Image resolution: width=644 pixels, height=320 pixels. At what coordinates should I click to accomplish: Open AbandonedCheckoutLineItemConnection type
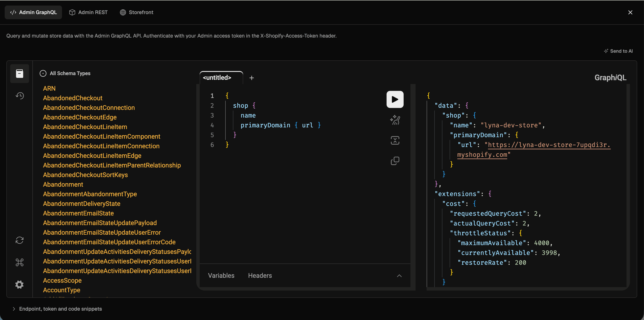[x=101, y=146]
